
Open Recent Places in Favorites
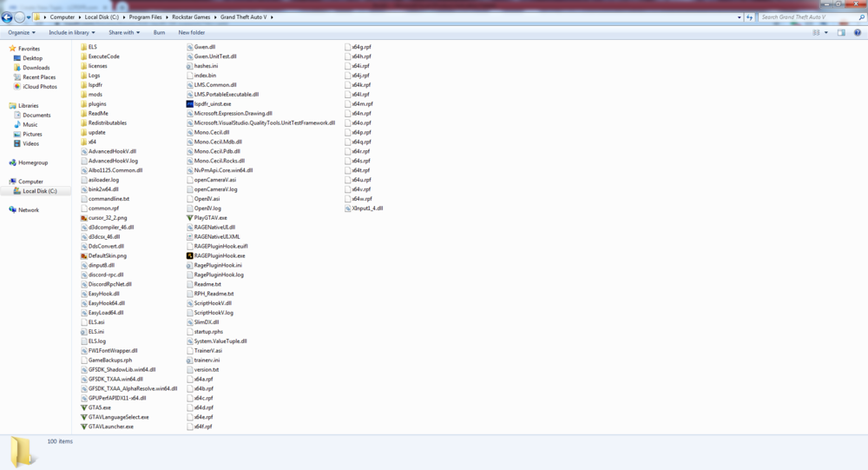39,77
